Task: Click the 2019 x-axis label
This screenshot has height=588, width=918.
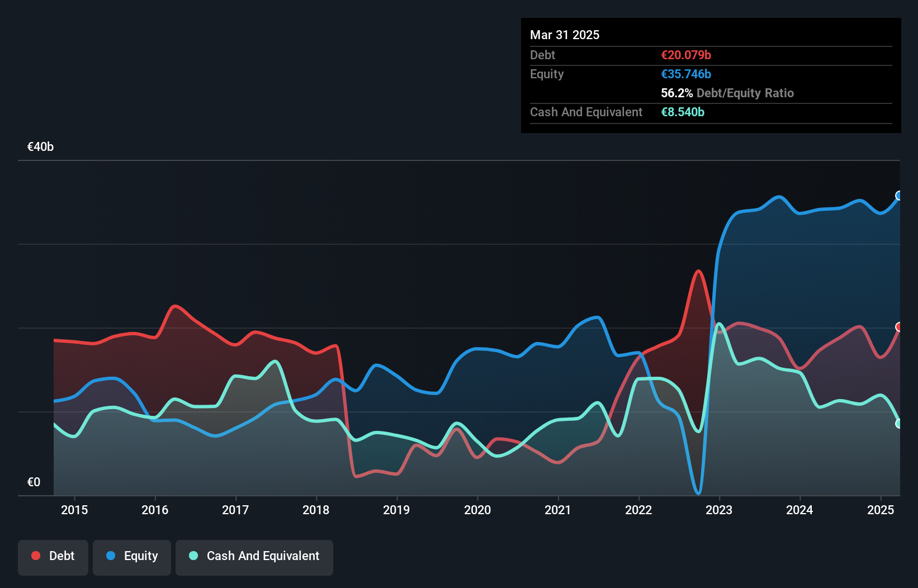Action: tap(396, 510)
